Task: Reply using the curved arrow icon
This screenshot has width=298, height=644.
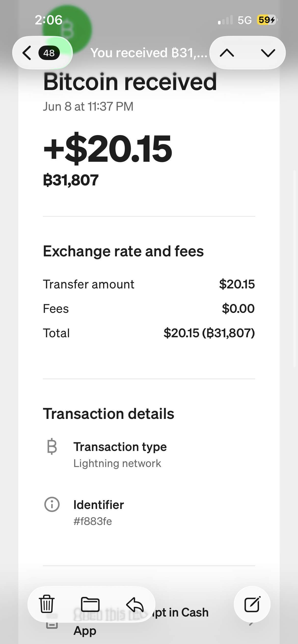Action: coord(135,604)
